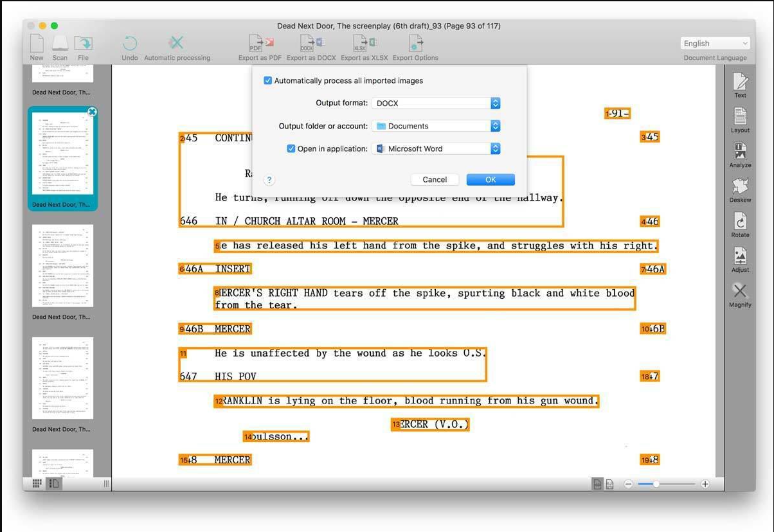774x532 pixels.
Task: Remove selected page thumbnail with X
Action: pyautogui.click(x=92, y=112)
